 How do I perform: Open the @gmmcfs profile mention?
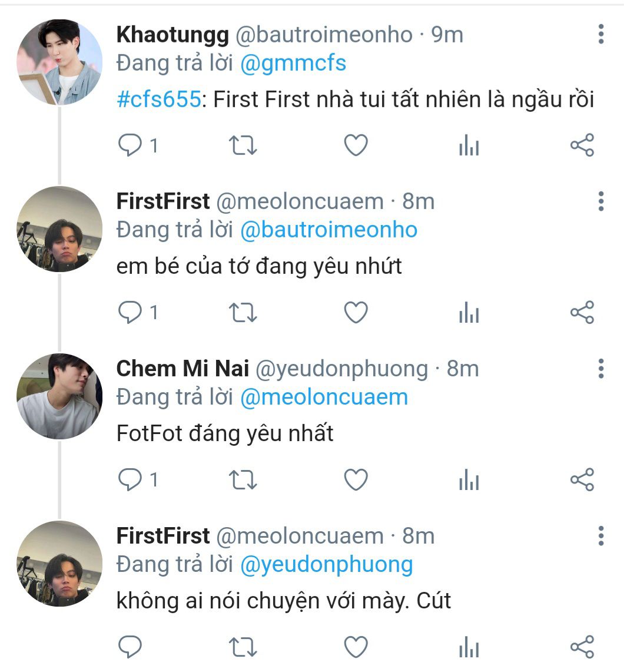pos(293,63)
